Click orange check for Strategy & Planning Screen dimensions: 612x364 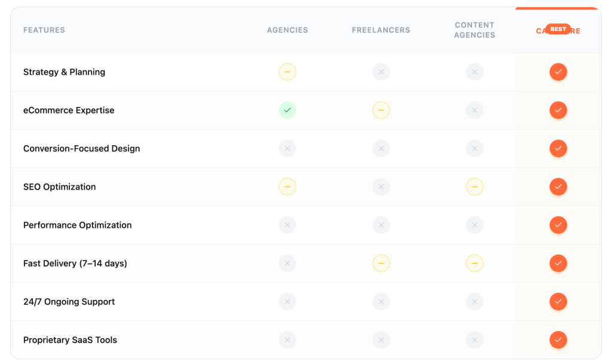[558, 72]
